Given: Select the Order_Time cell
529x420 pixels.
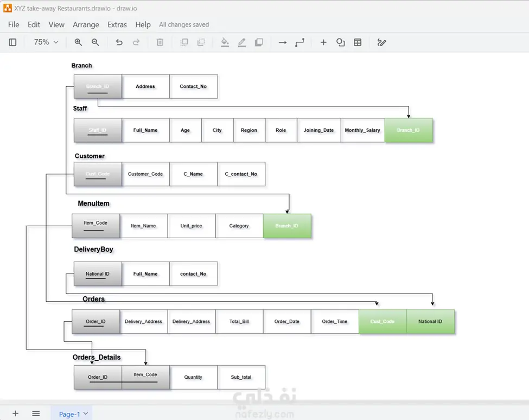Looking at the screenshot, I should tap(335, 321).
